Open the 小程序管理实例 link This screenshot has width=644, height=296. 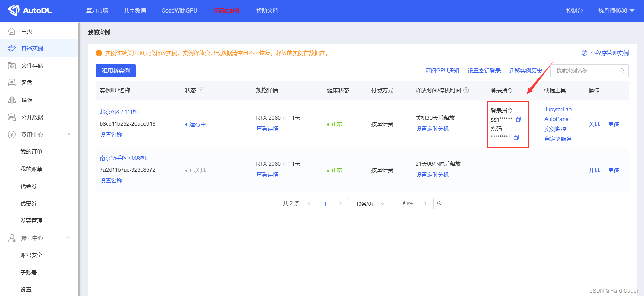[609, 53]
